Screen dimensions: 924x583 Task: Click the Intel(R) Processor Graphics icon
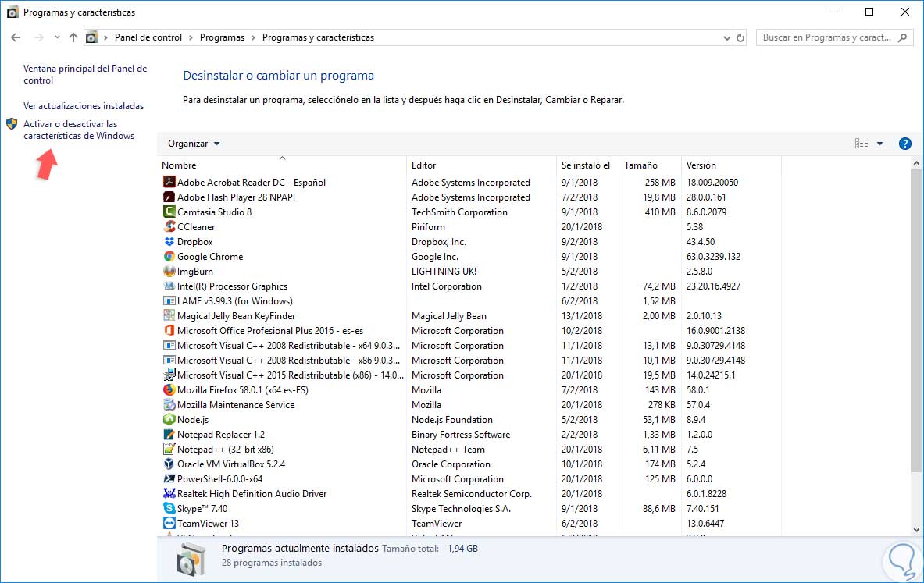pyautogui.click(x=169, y=286)
